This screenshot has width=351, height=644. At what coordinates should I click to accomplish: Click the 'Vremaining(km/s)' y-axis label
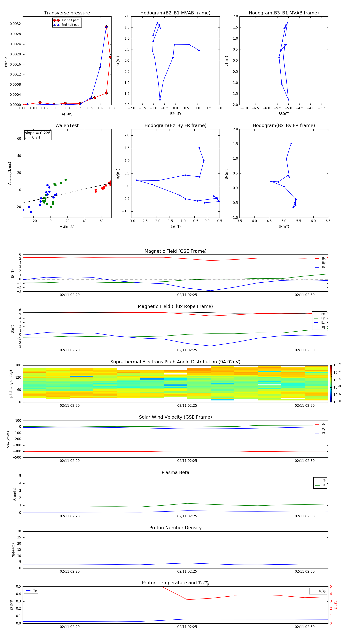point(10,173)
